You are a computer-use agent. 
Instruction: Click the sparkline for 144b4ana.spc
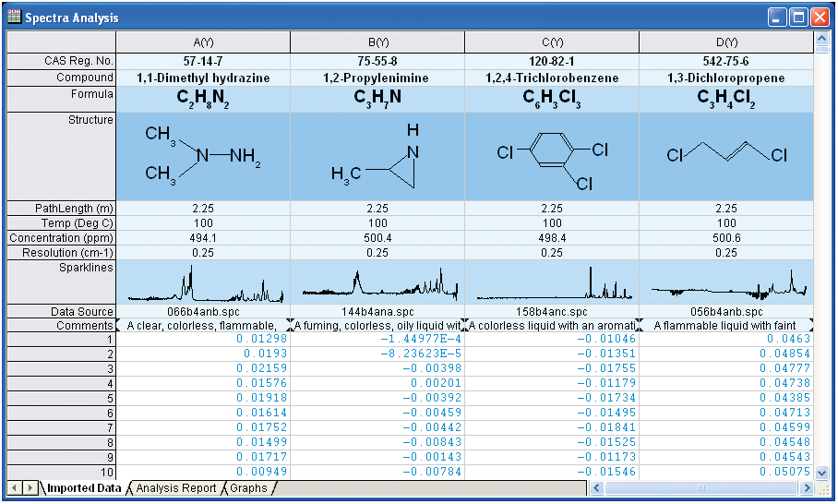377,282
